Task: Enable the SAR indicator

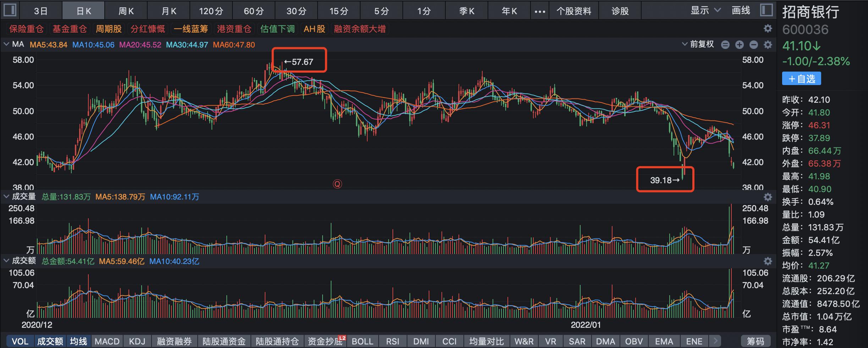Action: (577, 341)
